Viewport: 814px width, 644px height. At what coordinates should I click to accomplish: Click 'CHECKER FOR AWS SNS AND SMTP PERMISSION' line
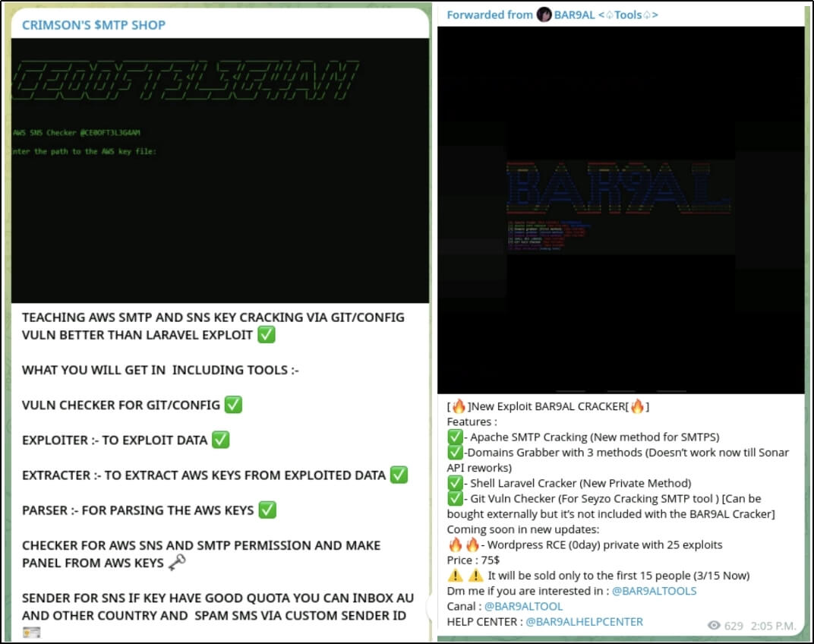point(201,545)
